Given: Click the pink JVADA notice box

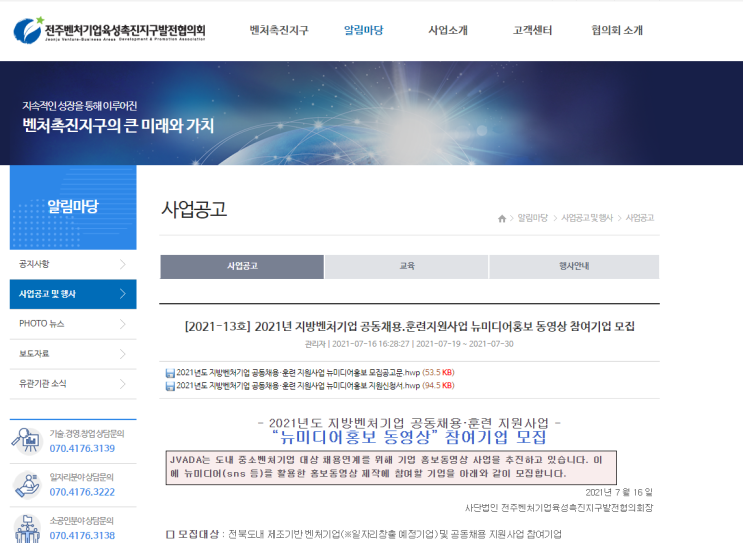Looking at the screenshot, I should pyautogui.click(x=391, y=467).
